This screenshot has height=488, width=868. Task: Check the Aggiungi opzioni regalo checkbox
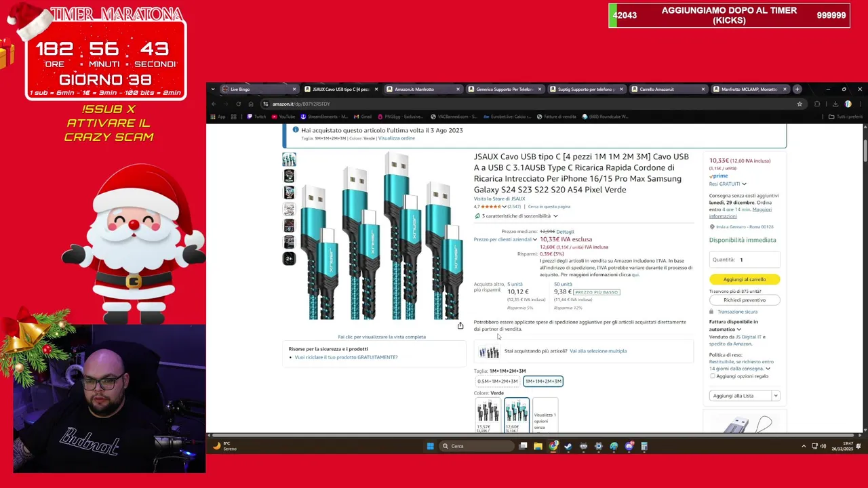pos(712,375)
